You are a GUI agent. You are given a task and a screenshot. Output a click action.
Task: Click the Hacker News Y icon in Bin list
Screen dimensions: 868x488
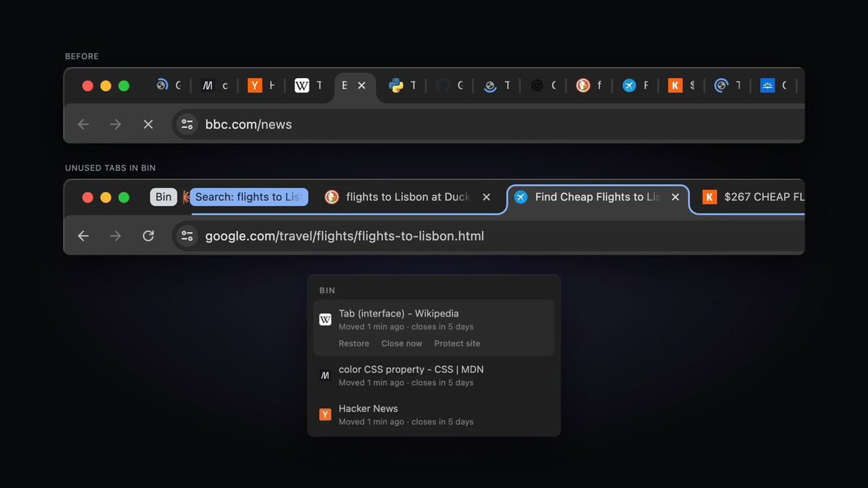click(x=325, y=414)
